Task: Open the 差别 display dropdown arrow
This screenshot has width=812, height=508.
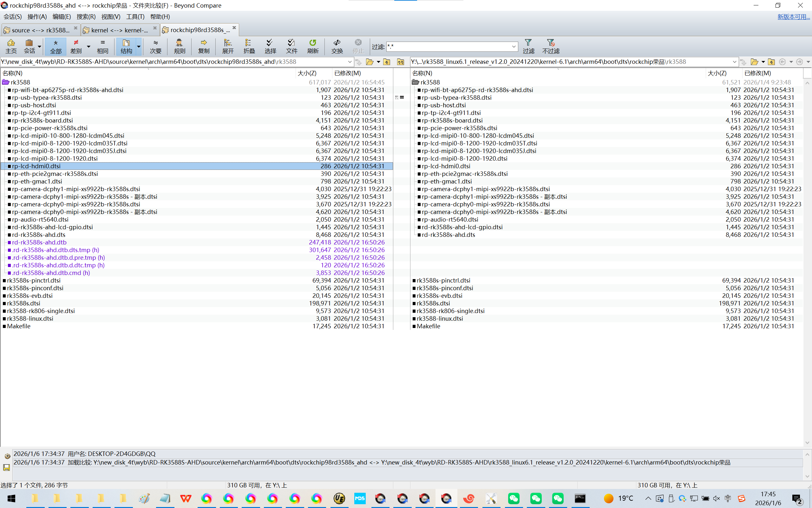Action: pos(88,46)
